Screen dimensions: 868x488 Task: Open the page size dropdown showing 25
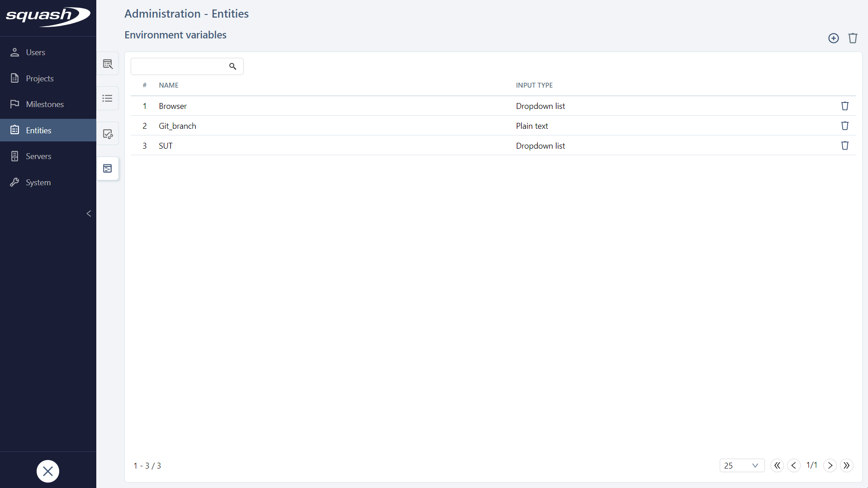pos(742,465)
